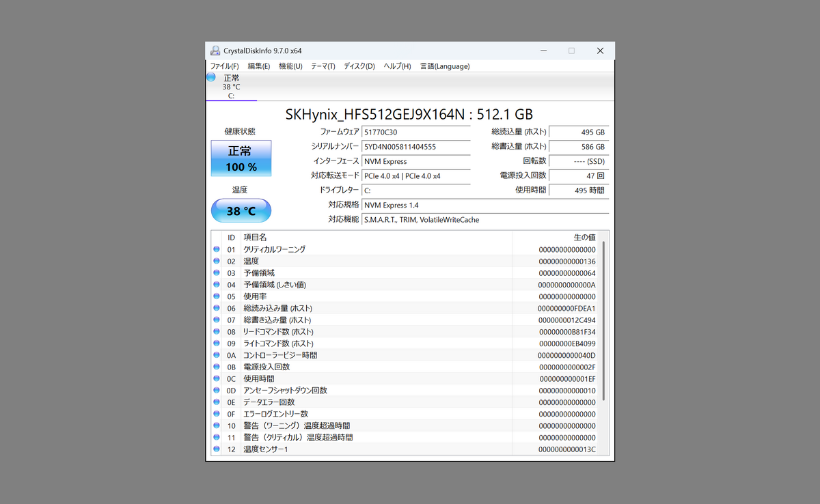
Task: Select the 総読み込み量 (ホスト) attribute name in list
Action: (x=277, y=308)
